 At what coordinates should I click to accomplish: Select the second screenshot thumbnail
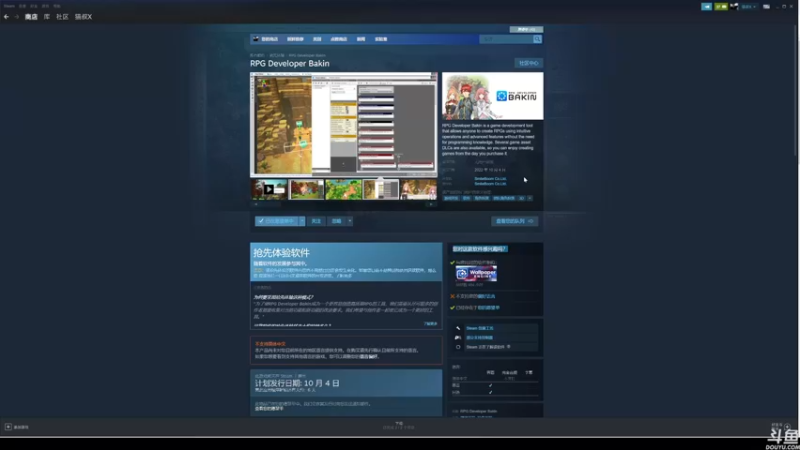(x=306, y=189)
